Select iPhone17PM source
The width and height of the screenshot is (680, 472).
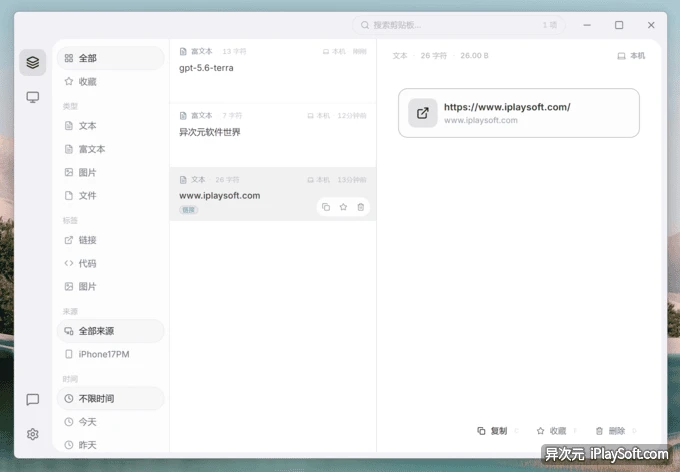click(x=111, y=354)
